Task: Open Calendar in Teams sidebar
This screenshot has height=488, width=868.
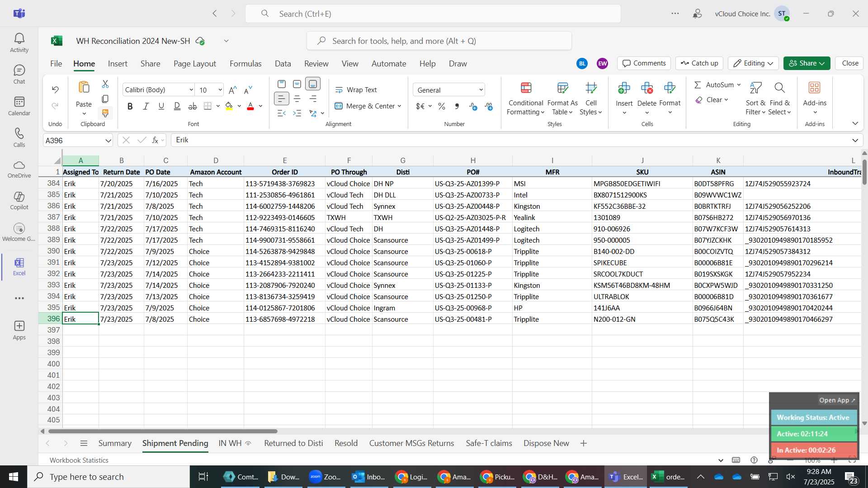Action: pyautogui.click(x=19, y=106)
